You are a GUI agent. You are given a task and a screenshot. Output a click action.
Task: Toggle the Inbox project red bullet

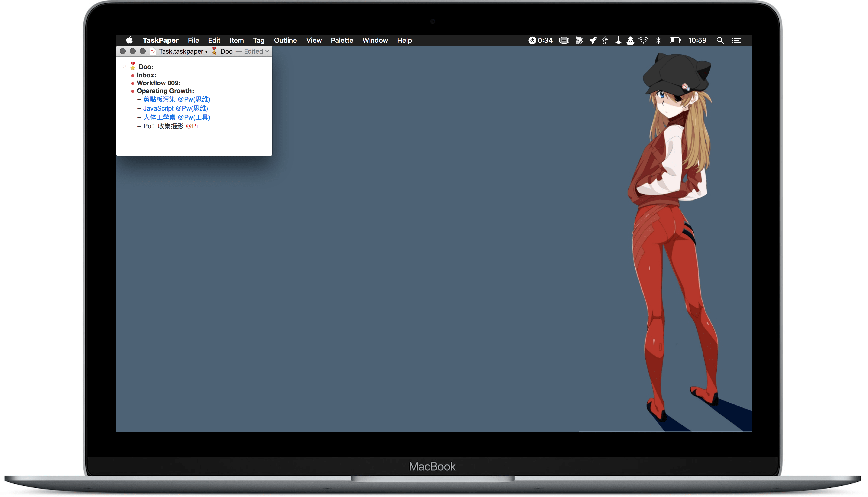pos(132,75)
